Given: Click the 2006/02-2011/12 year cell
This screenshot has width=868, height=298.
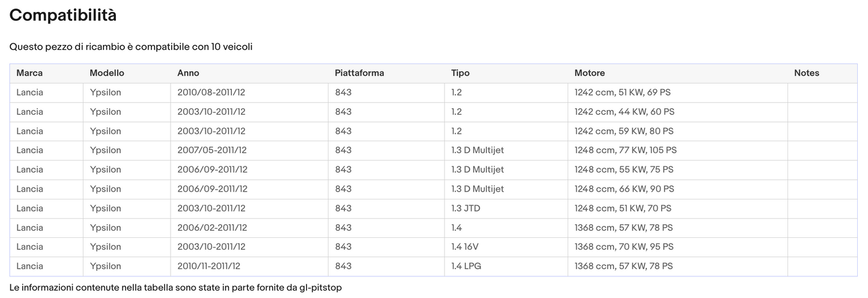Looking at the screenshot, I should (212, 228).
